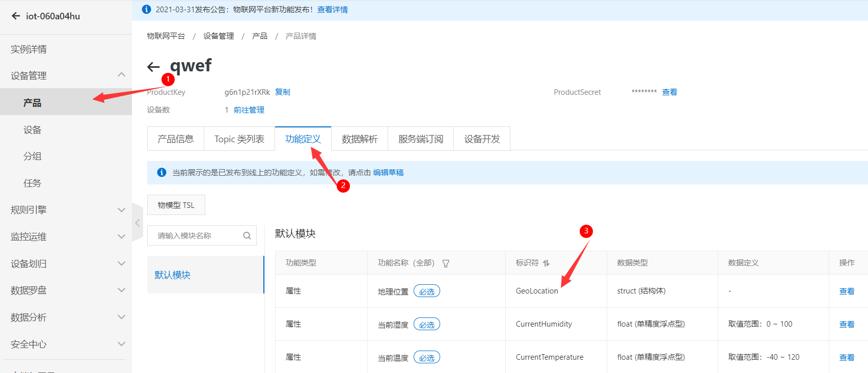The height and width of the screenshot is (373, 868).
Task: Click info icon in 编辑草稿 notice
Action: point(161,172)
